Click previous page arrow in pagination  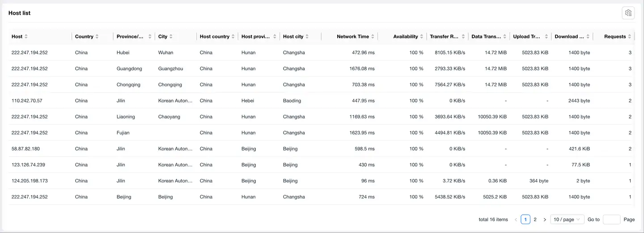click(x=516, y=220)
